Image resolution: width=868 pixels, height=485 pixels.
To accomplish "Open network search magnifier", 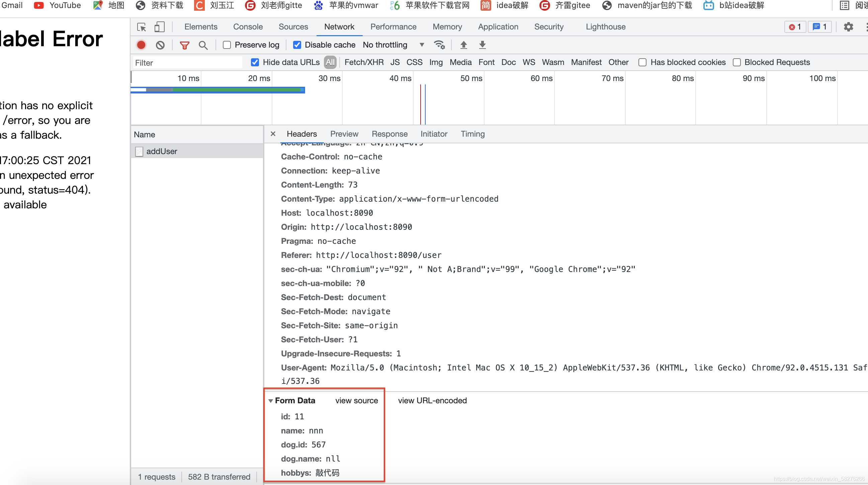I will point(203,45).
